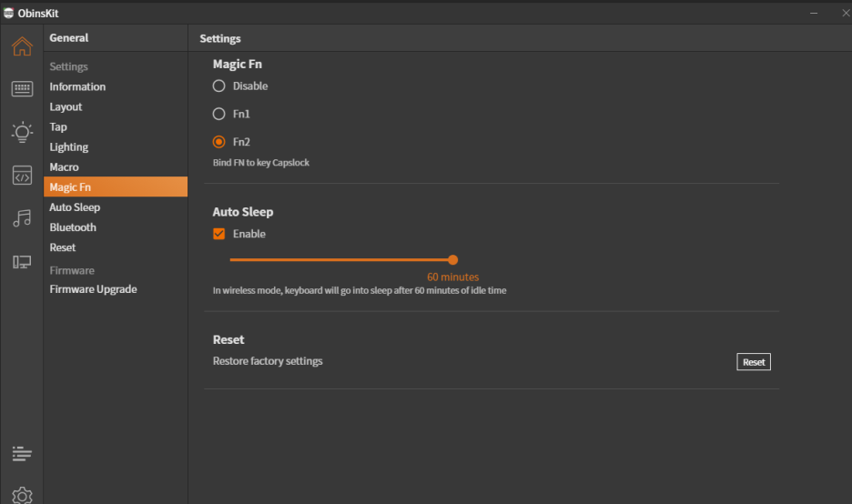Click the Settings page title
The image size is (852, 504).
(x=220, y=38)
